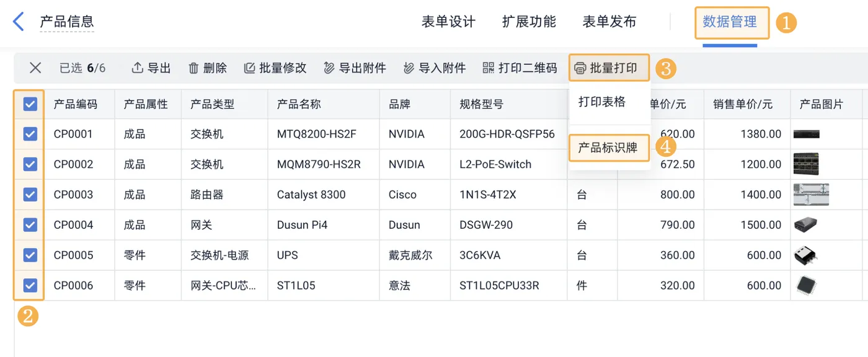The image size is (868, 357).
Task: Uncheck the CP0001 row checkbox
Action: point(30,134)
